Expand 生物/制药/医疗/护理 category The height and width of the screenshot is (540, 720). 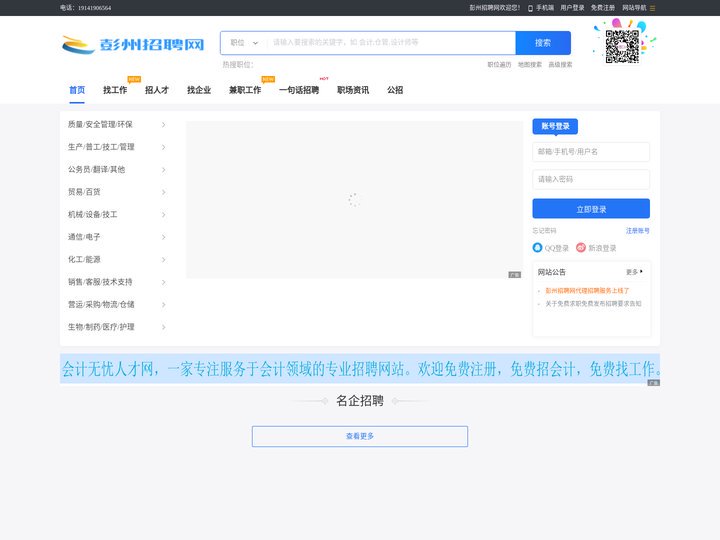tap(117, 327)
